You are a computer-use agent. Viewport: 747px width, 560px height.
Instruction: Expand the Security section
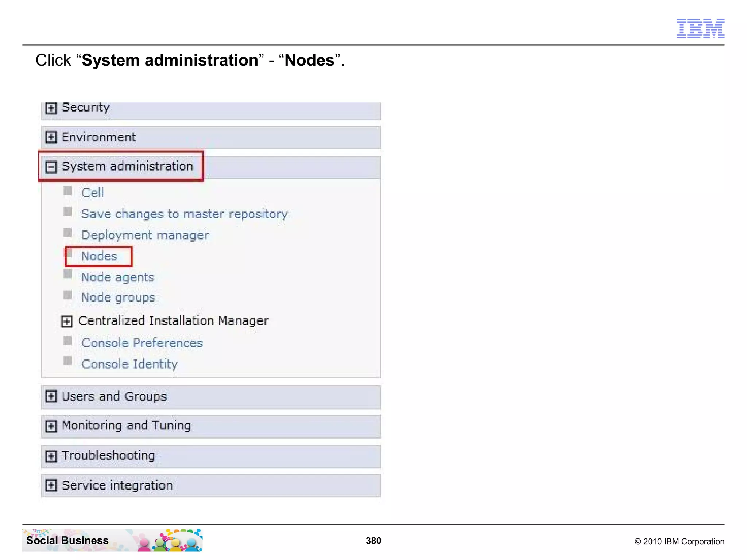click(51, 108)
